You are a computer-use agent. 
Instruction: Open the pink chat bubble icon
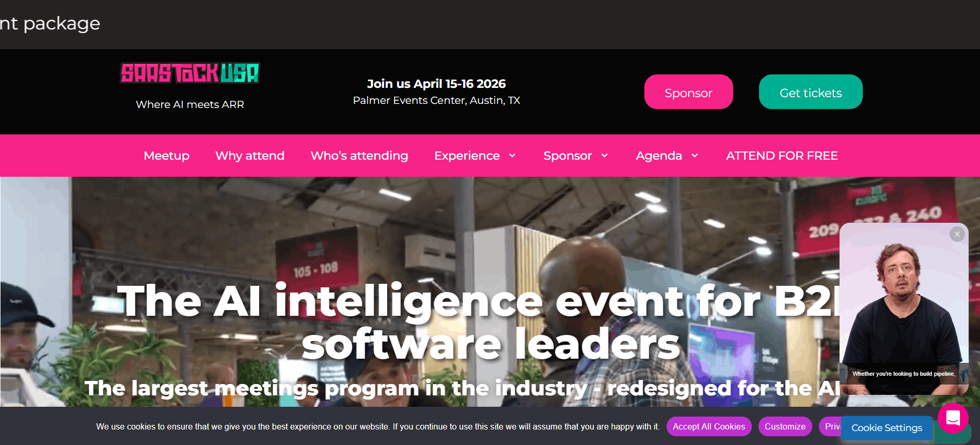click(953, 418)
